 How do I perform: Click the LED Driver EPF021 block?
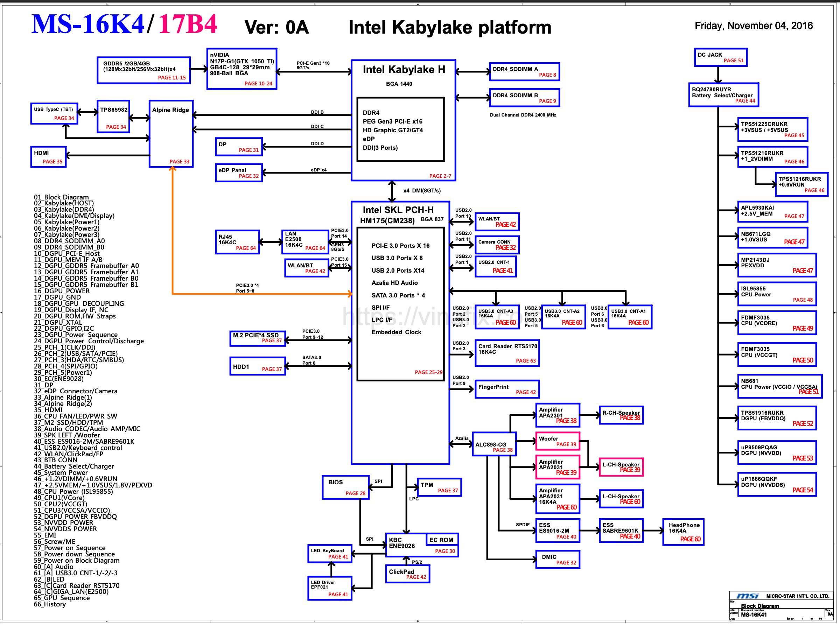(330, 589)
